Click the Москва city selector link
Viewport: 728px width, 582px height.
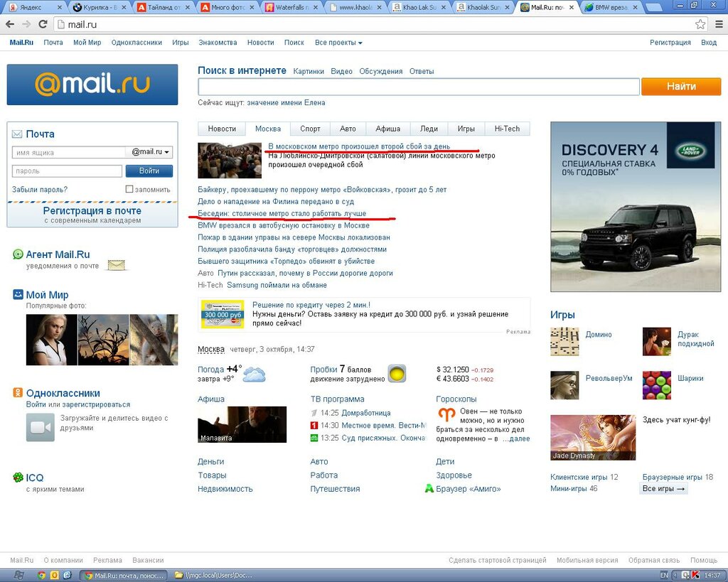tap(210, 349)
